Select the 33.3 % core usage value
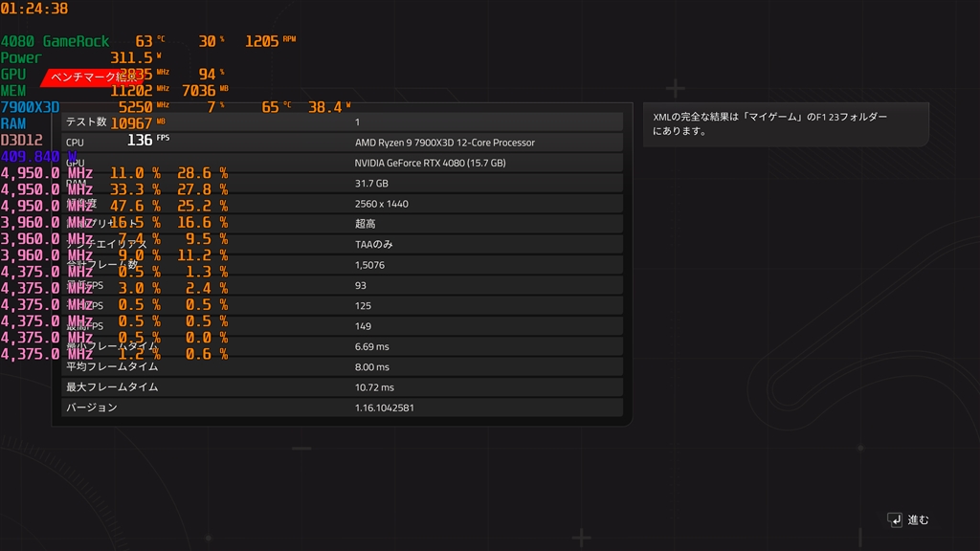 pos(135,189)
